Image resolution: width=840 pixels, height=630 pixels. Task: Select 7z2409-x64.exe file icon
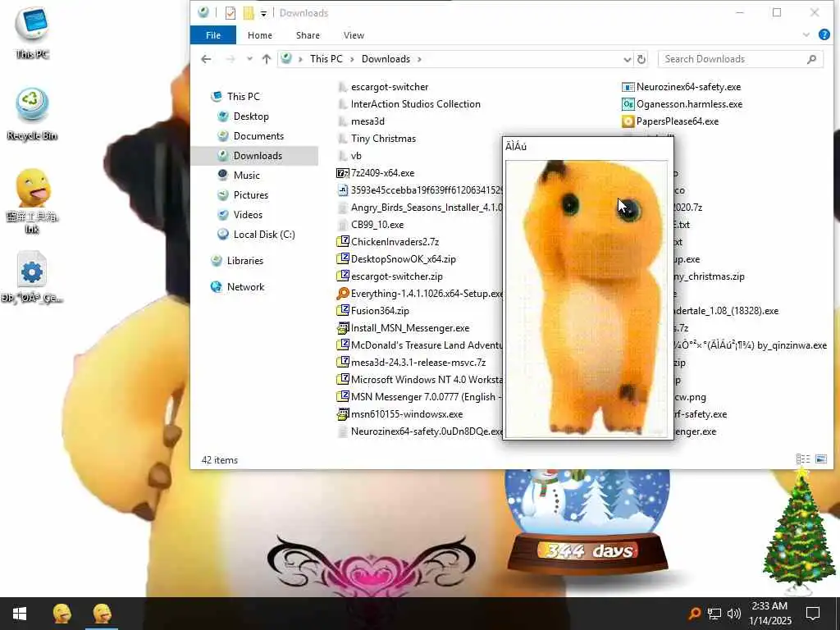click(x=343, y=173)
